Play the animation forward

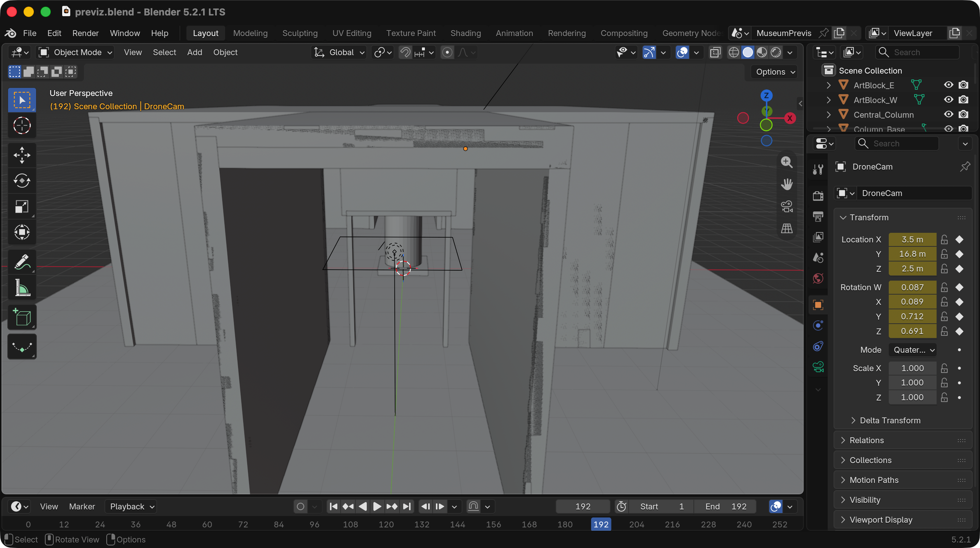(377, 506)
